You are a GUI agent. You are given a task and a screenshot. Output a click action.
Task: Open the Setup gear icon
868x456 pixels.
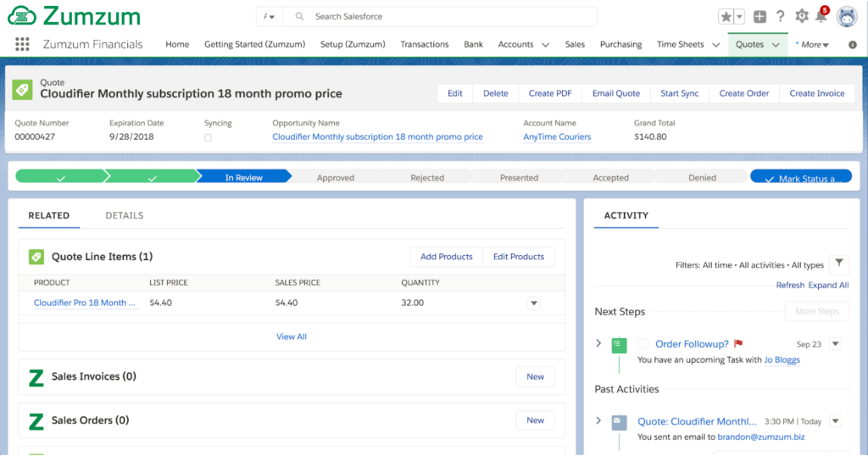point(802,17)
